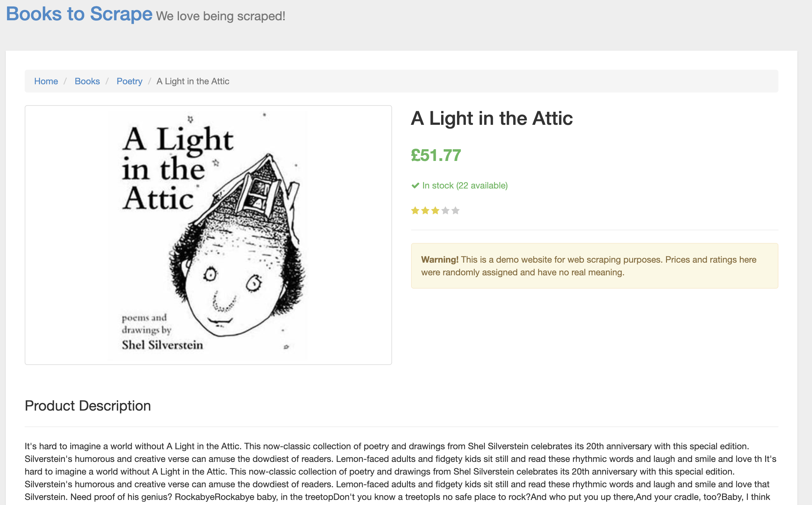Click the green in-stock checkmark icon
Viewport: 812px width, 505px height.
coord(415,185)
